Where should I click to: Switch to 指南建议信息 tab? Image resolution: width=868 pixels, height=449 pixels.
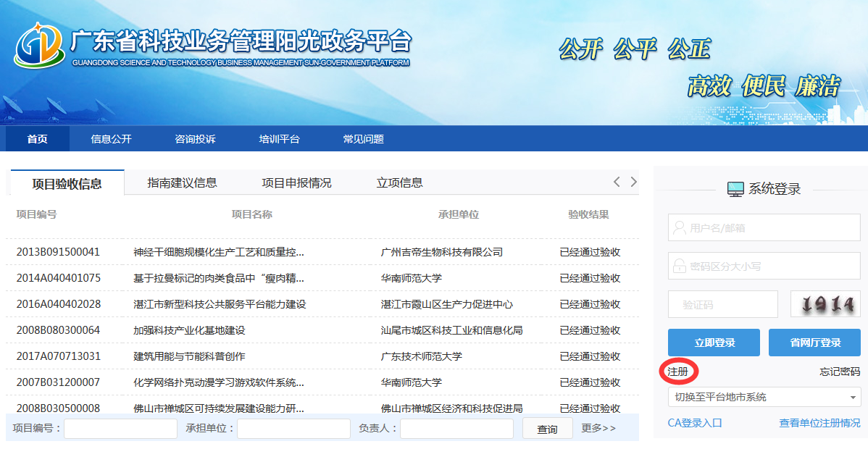click(182, 182)
